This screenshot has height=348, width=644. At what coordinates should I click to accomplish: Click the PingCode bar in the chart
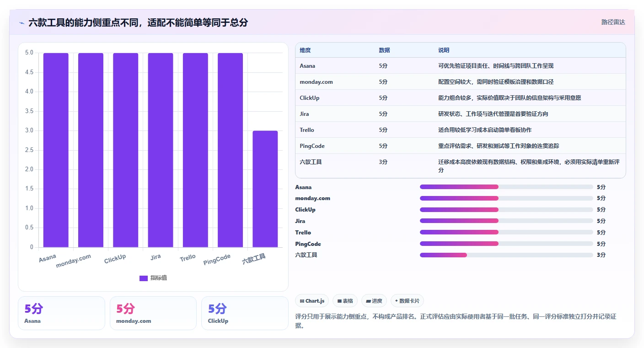[230, 150]
